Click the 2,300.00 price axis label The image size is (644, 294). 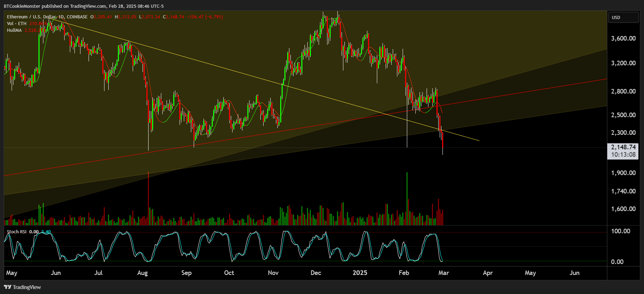tap(623, 133)
